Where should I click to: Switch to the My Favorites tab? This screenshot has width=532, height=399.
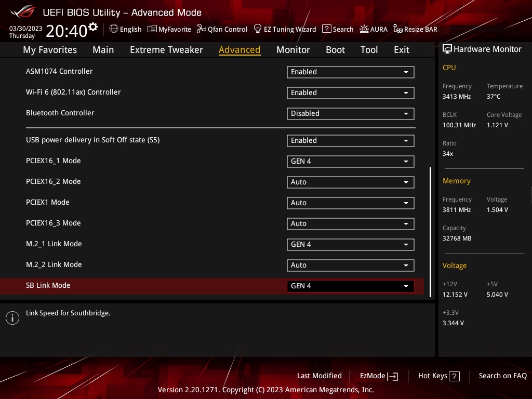pyautogui.click(x=50, y=50)
